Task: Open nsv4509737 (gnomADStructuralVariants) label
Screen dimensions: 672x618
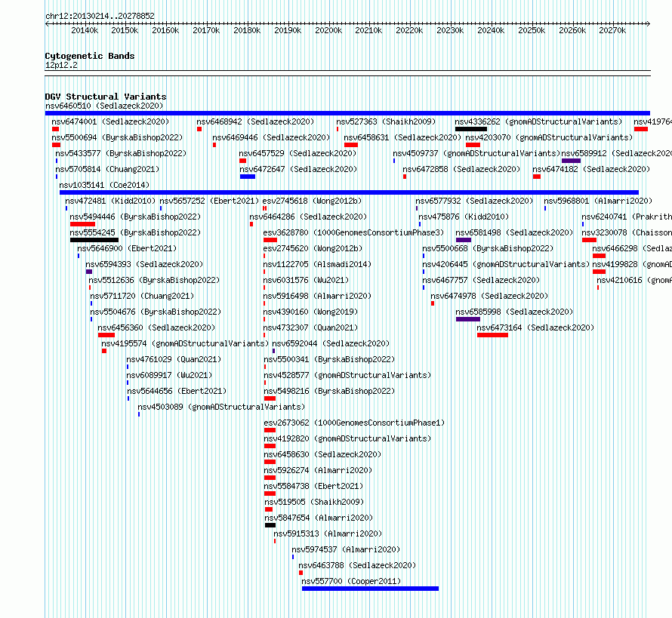Action: (476, 153)
